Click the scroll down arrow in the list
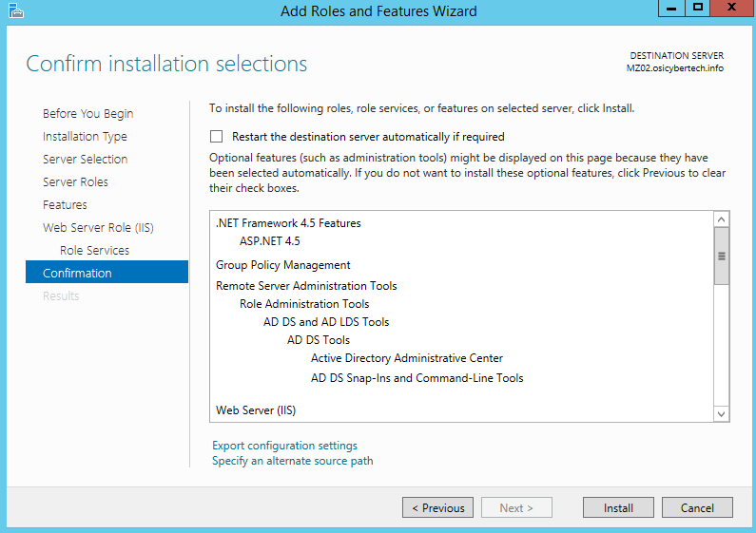 (x=721, y=414)
